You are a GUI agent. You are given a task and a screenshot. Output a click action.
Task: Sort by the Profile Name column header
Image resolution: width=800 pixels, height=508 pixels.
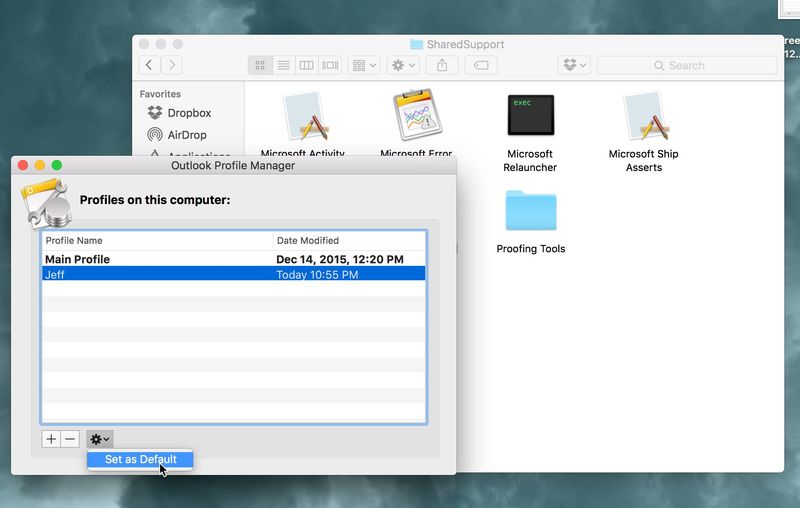(x=157, y=240)
